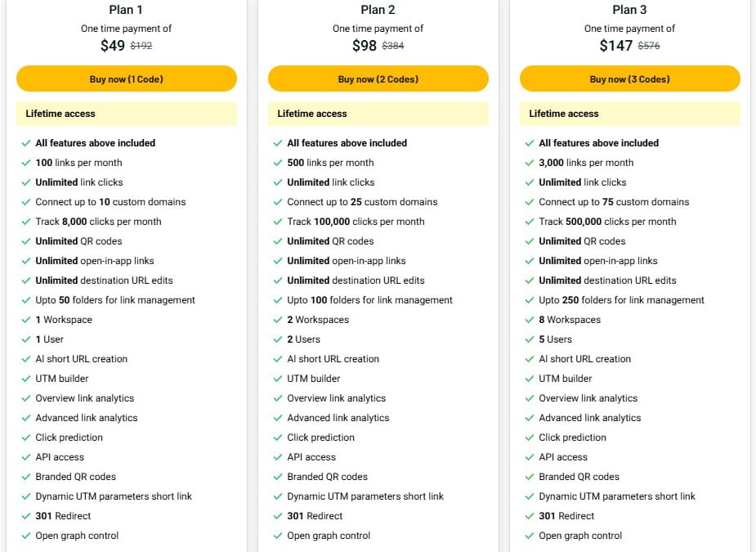Click the $98 price under Plan 2
The width and height of the screenshot is (756, 552).
pyautogui.click(x=355, y=46)
